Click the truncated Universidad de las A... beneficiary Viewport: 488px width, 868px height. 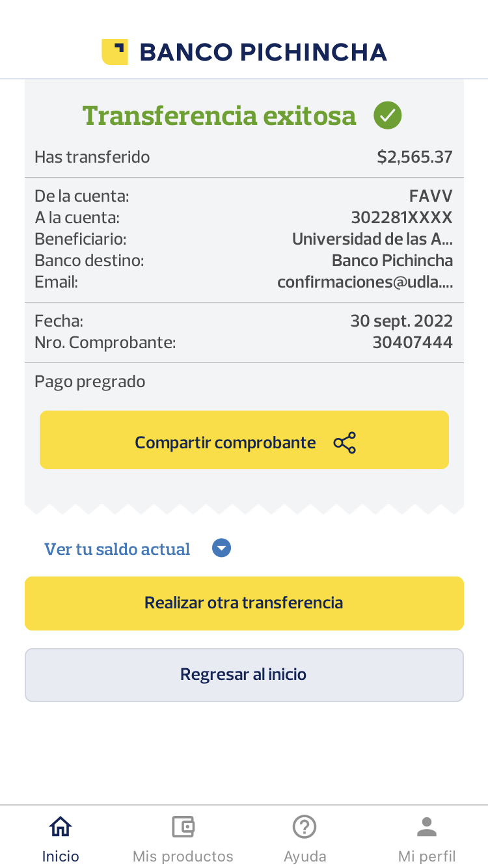coord(372,239)
